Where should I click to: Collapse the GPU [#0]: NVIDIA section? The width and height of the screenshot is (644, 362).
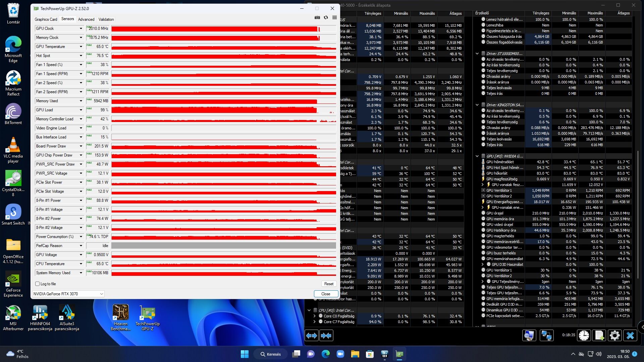point(477,156)
